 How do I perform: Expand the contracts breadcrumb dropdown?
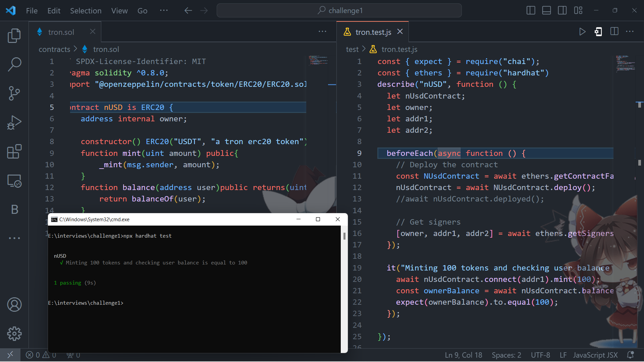55,49
